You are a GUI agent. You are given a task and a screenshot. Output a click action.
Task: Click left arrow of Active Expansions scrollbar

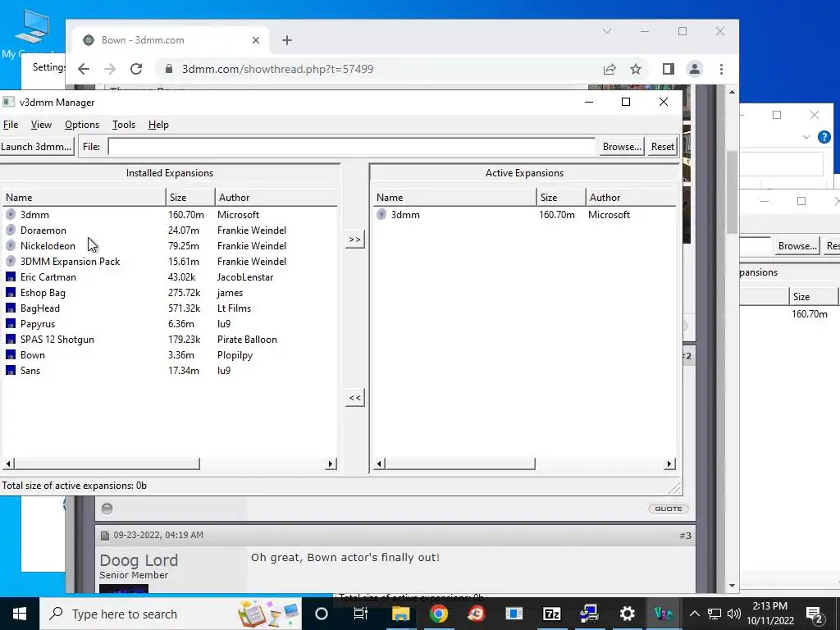click(379, 463)
